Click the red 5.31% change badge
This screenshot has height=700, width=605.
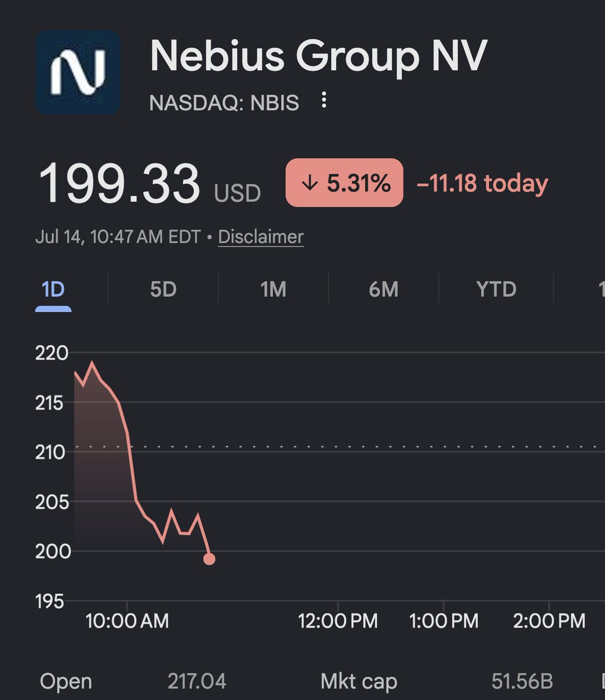tap(344, 183)
